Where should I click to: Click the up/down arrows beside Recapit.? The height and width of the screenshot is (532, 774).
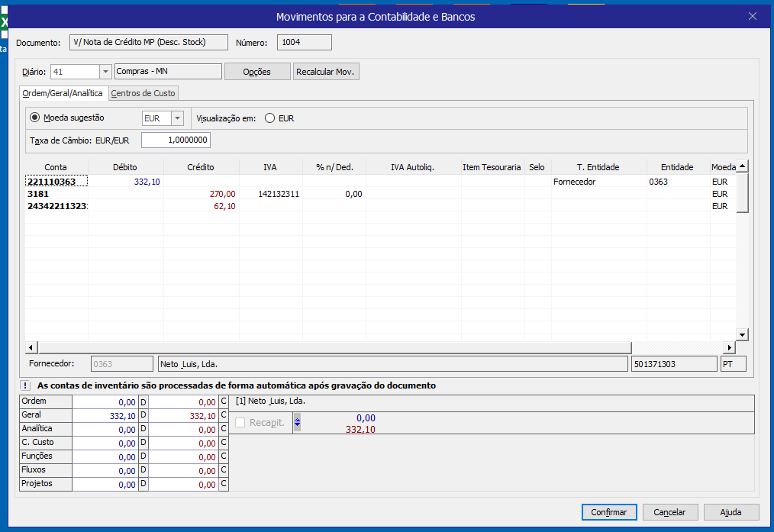[x=297, y=422]
